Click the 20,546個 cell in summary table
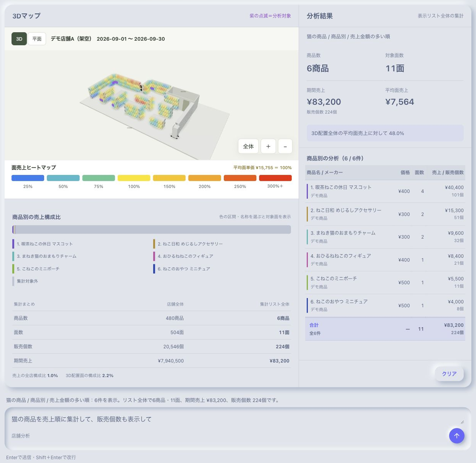Image resolution: width=476 pixels, height=463 pixels. tap(174, 347)
